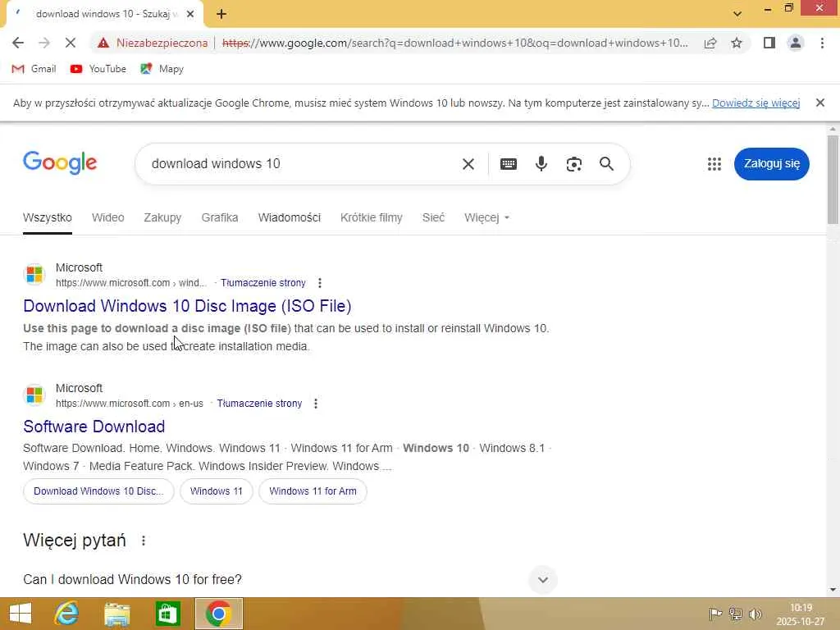The image size is (840, 630).
Task: Close the download windows 10 tab
Action: point(190,14)
